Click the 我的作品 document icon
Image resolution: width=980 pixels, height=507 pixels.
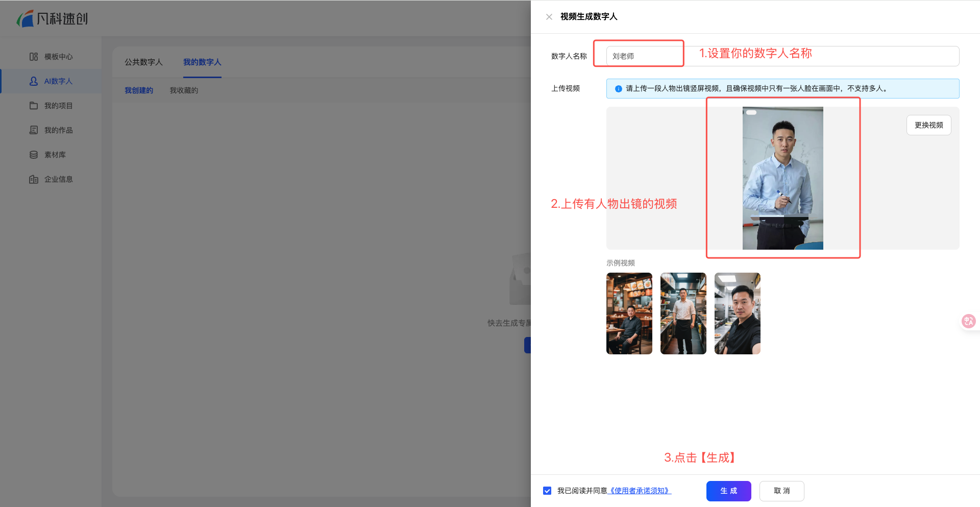tap(34, 130)
